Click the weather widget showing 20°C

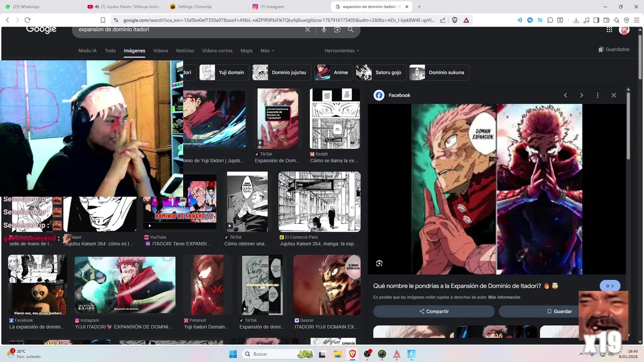24,354
